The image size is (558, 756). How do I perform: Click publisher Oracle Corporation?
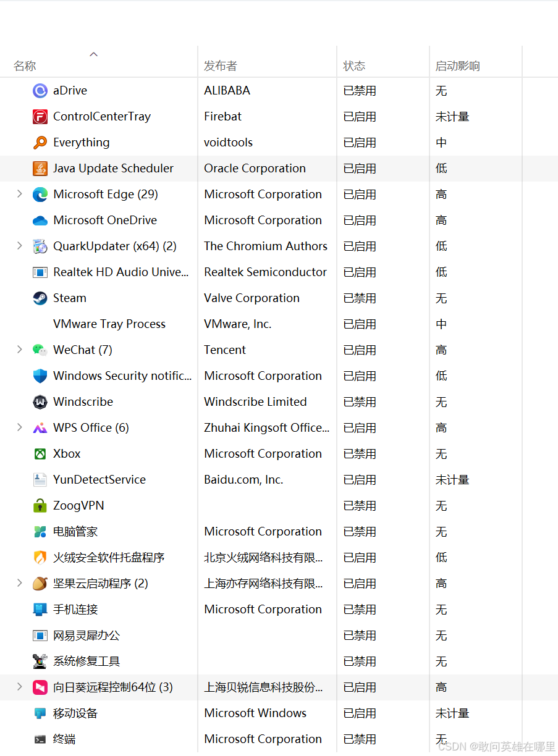pos(255,169)
